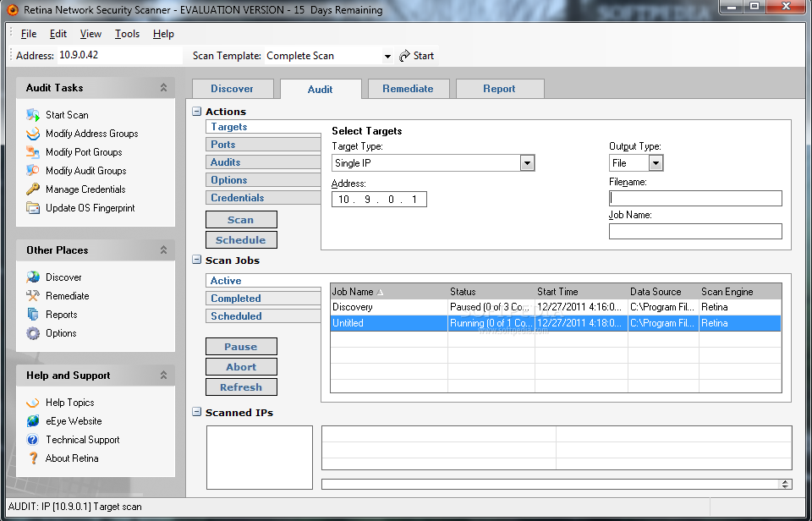Select the Credentials action tab
This screenshot has width=812, height=521.
[263, 197]
